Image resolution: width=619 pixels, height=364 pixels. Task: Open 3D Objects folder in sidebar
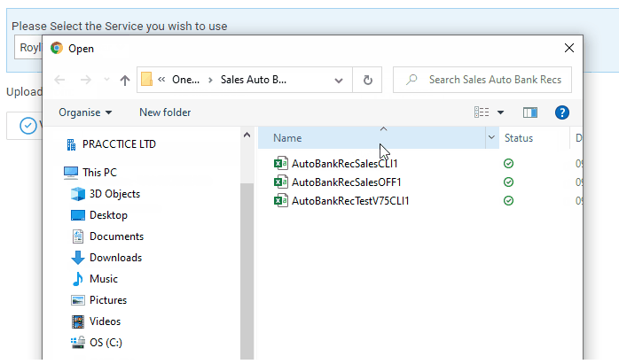114,194
